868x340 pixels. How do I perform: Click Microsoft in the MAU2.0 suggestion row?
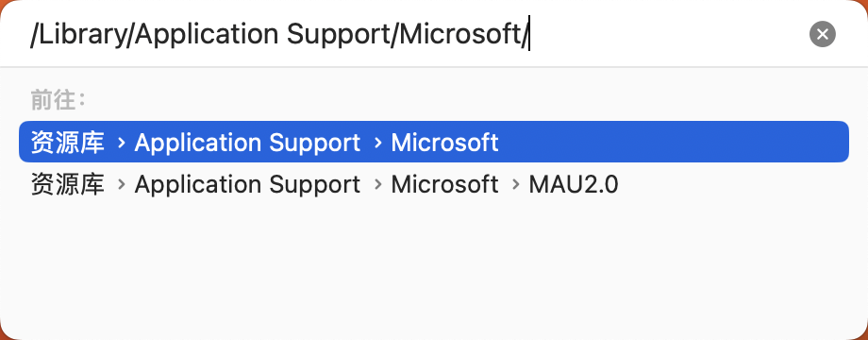(x=444, y=184)
